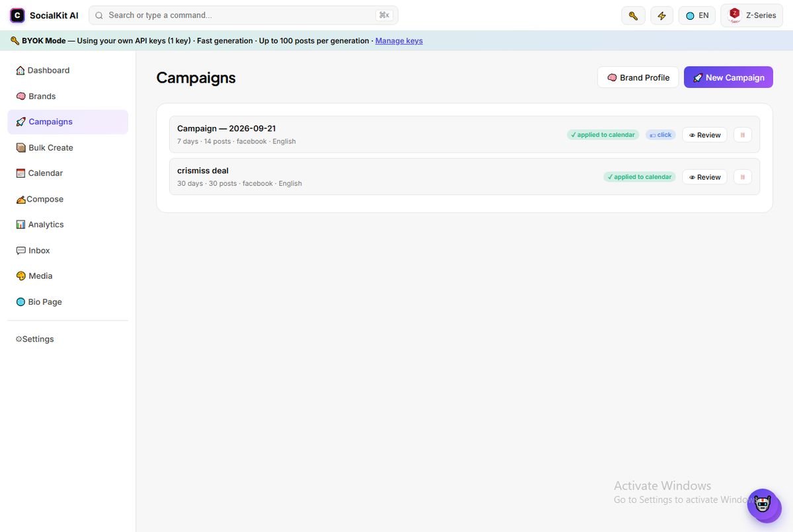Click the Calendar icon in sidebar
The image size is (793, 532).
pyautogui.click(x=20, y=173)
